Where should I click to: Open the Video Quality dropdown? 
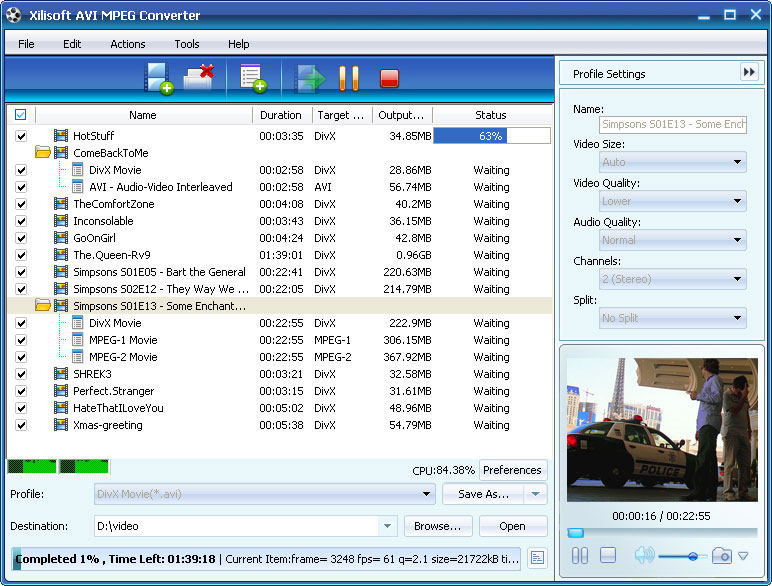point(673,201)
